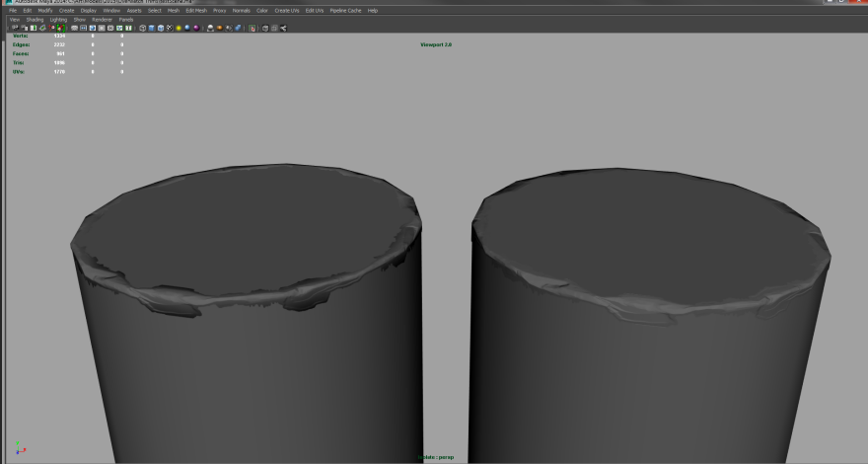Select smooth shade all blue cube icon
The image size is (868, 464).
[x=152, y=28]
